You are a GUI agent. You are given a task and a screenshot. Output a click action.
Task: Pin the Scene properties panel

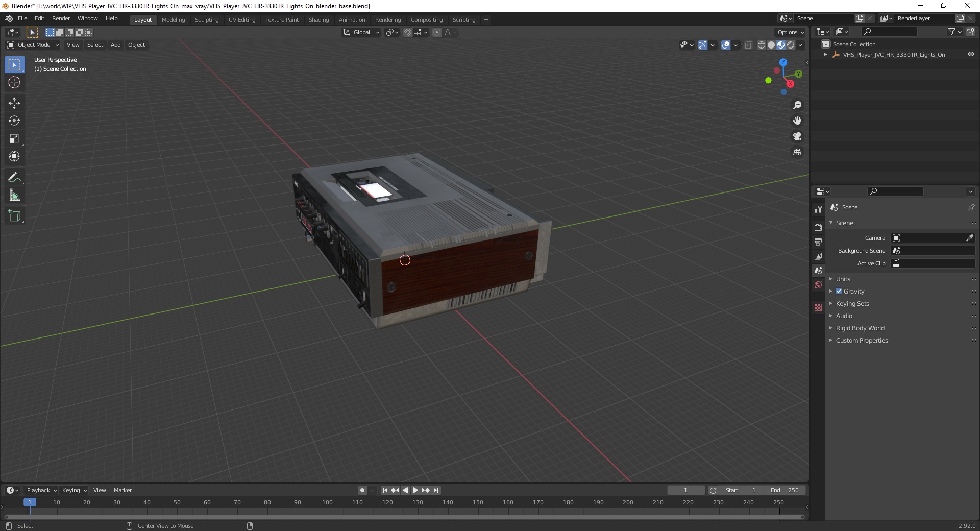click(x=971, y=207)
